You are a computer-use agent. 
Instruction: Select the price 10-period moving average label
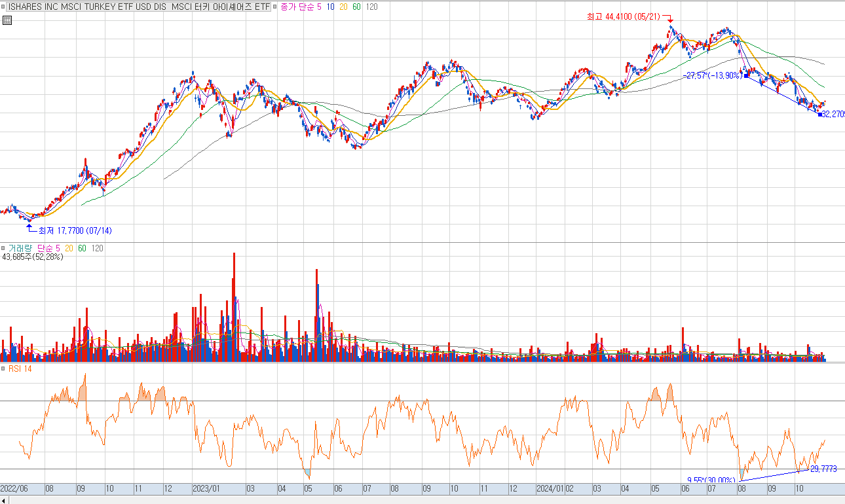click(x=331, y=7)
